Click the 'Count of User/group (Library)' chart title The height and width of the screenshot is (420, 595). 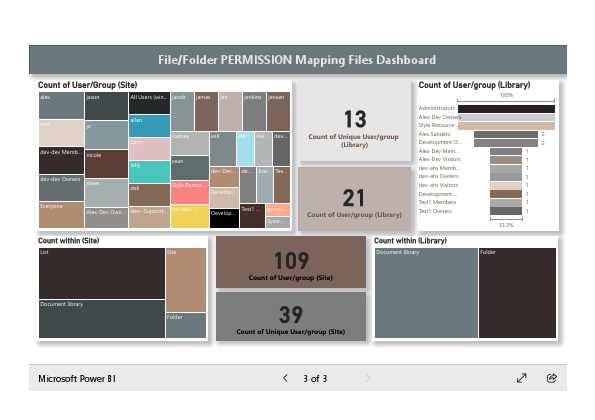474,85
